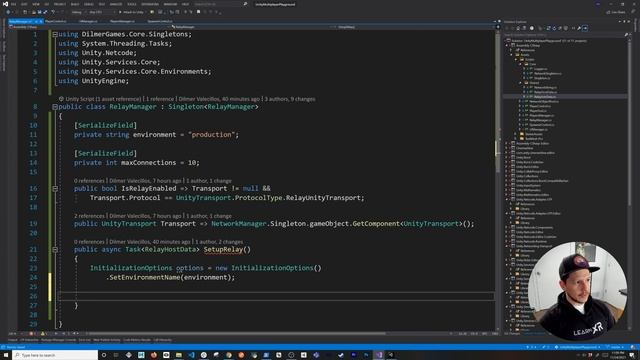Expand the References node under Assembly-CSharp

[x=511, y=50]
